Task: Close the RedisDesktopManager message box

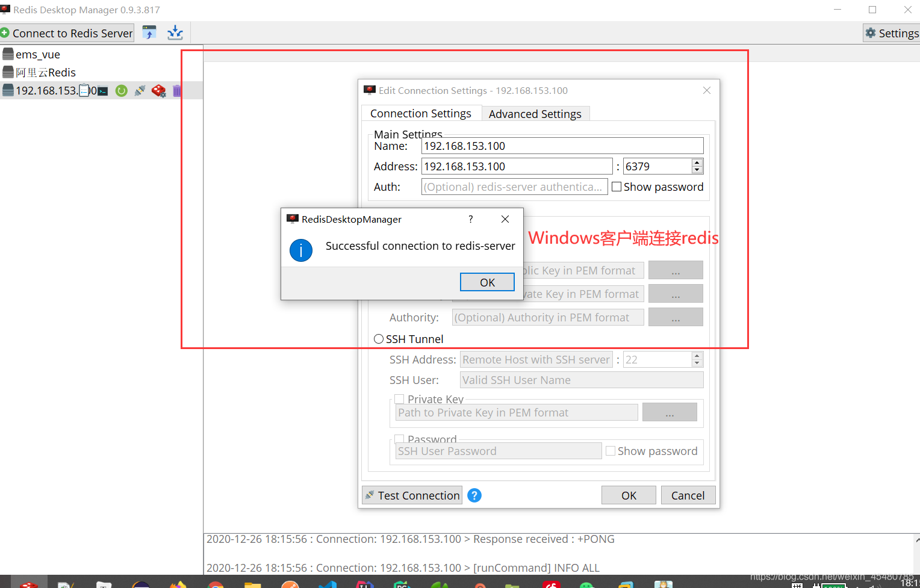Action: (505, 219)
